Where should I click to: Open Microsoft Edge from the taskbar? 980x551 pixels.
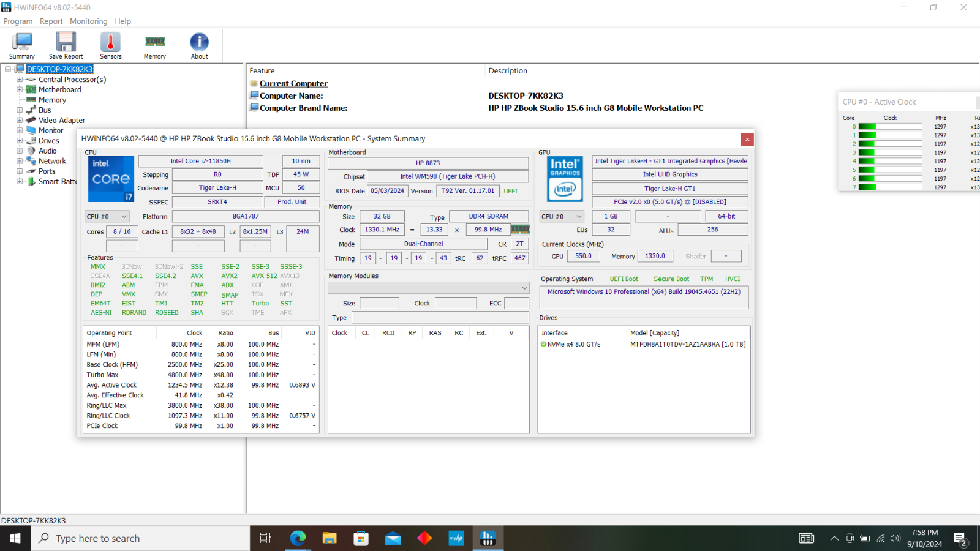point(298,538)
